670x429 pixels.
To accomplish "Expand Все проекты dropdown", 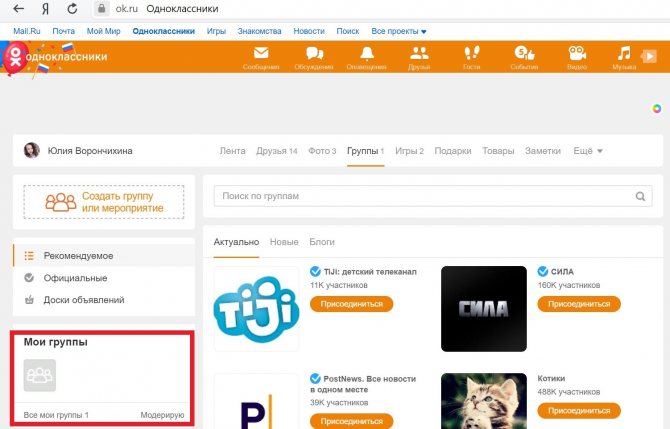I will point(399,31).
